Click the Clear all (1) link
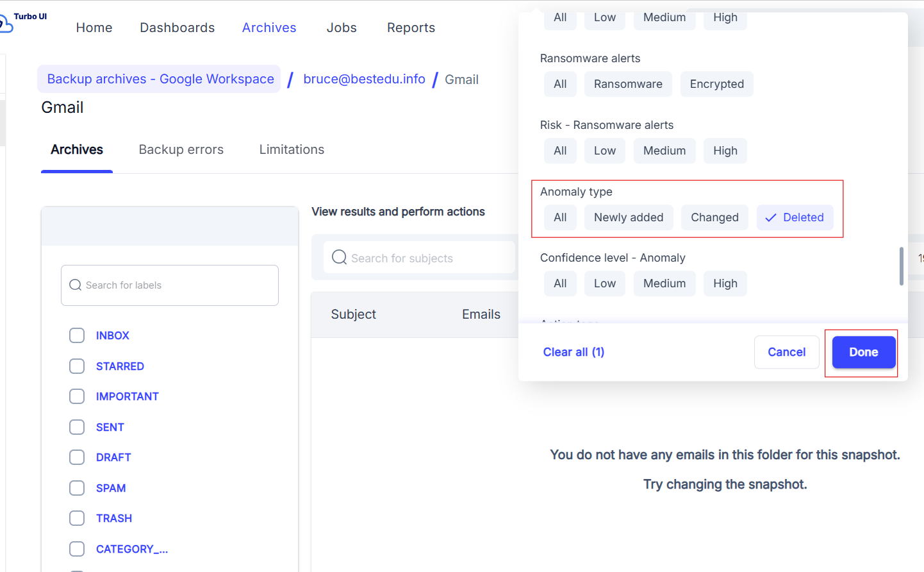 click(573, 352)
